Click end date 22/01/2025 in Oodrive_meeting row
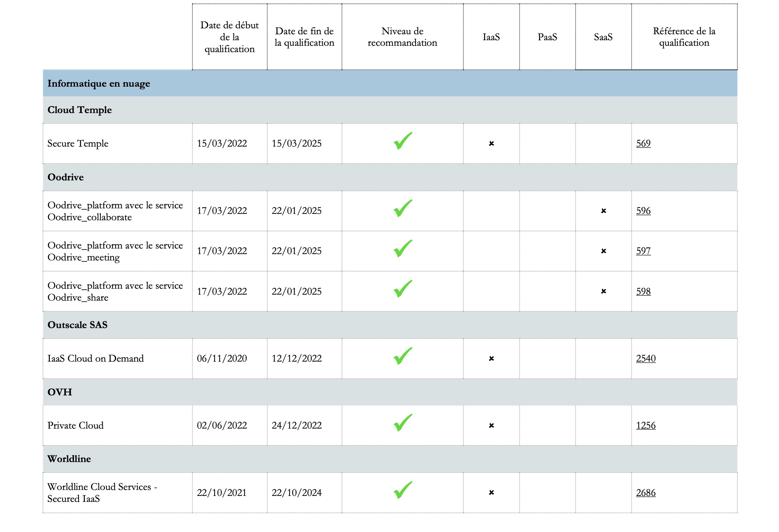Screen dimensions: 779x532 297,251
